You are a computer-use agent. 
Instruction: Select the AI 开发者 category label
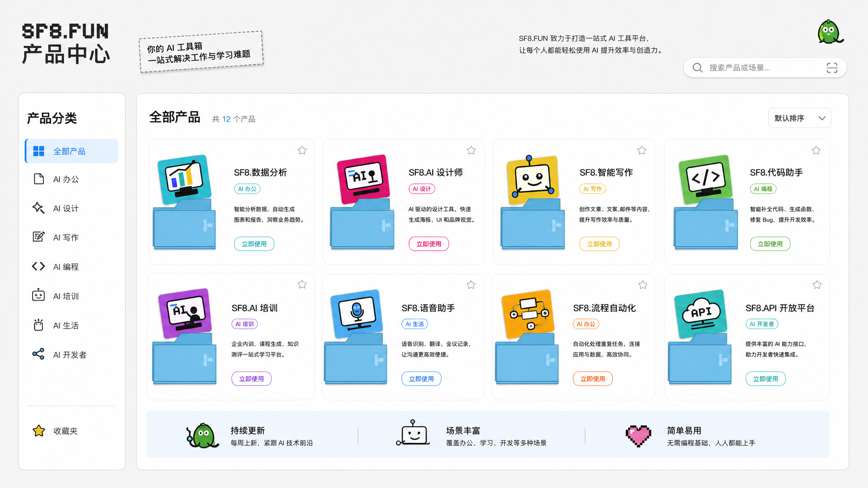point(70,355)
